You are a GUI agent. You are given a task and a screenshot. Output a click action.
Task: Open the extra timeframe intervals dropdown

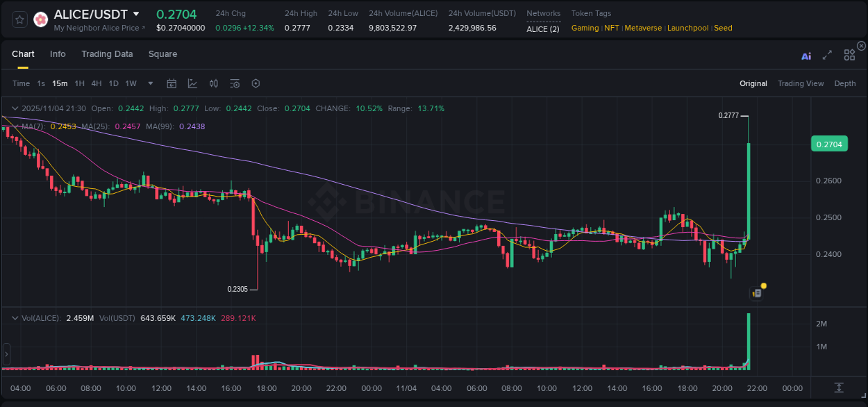coord(149,83)
